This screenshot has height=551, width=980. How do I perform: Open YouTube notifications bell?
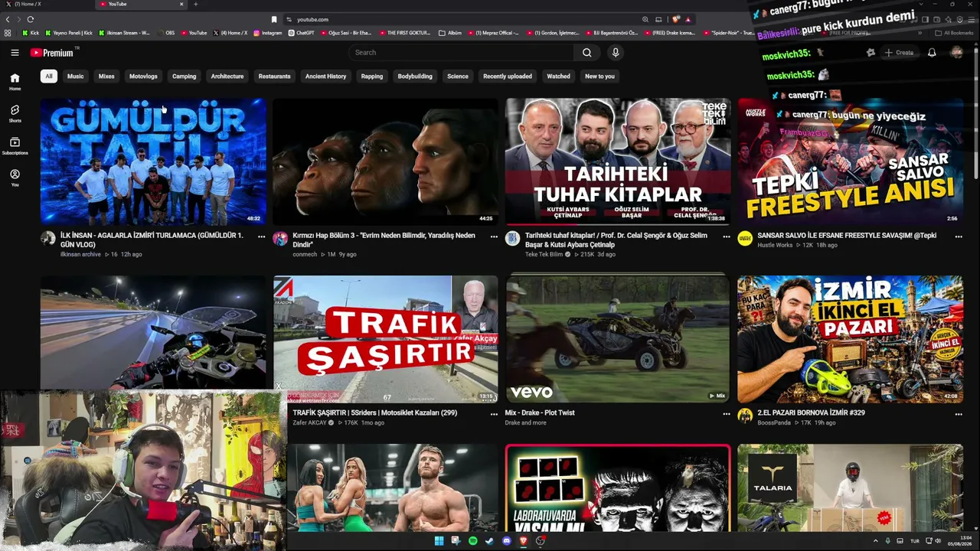[932, 52]
